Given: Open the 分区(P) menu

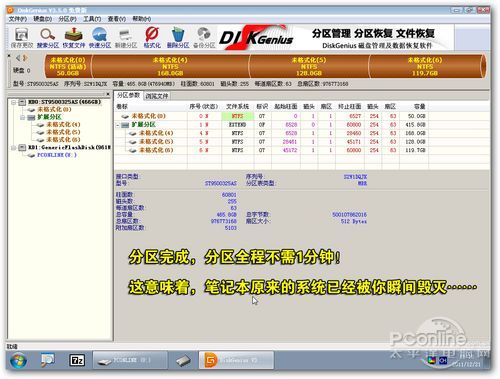Looking at the screenshot, I should 67,19.
